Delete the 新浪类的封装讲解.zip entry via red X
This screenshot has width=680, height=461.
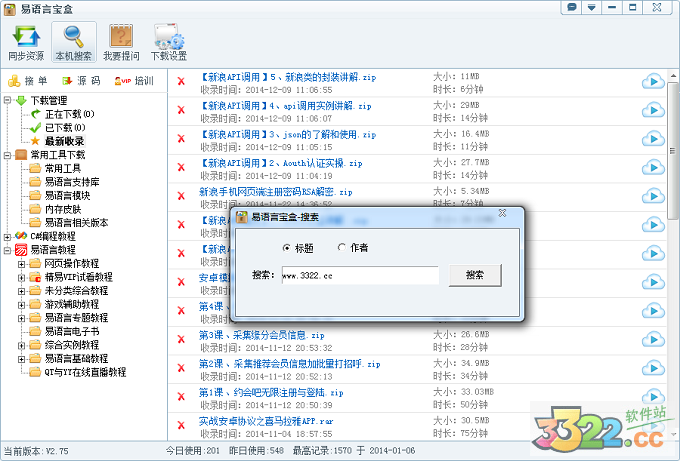(x=181, y=81)
